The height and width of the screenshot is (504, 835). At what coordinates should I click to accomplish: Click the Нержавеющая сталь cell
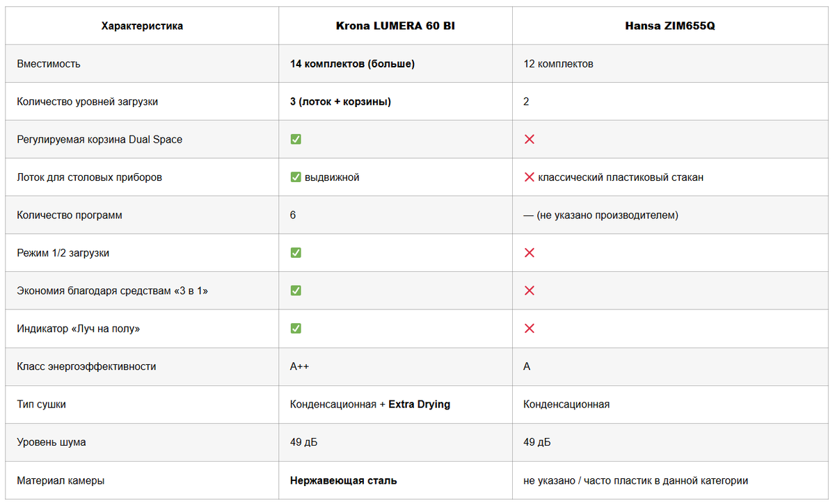[343, 480]
